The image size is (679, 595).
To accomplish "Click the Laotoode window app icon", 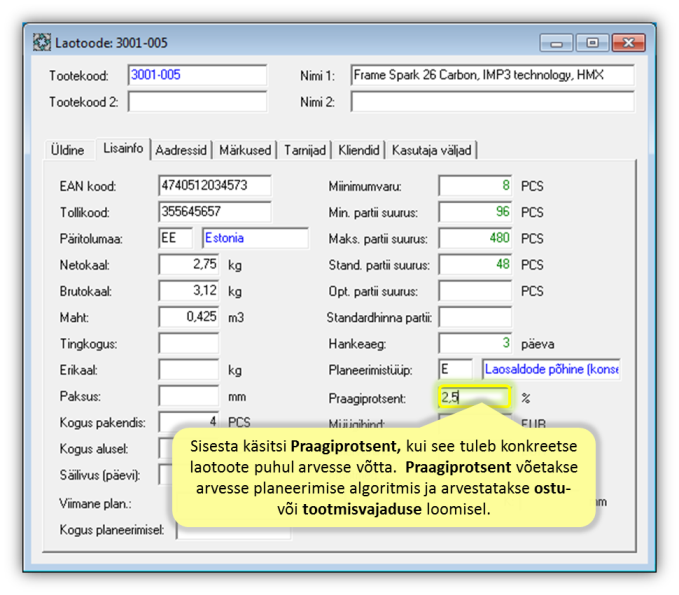I will tap(42, 42).
